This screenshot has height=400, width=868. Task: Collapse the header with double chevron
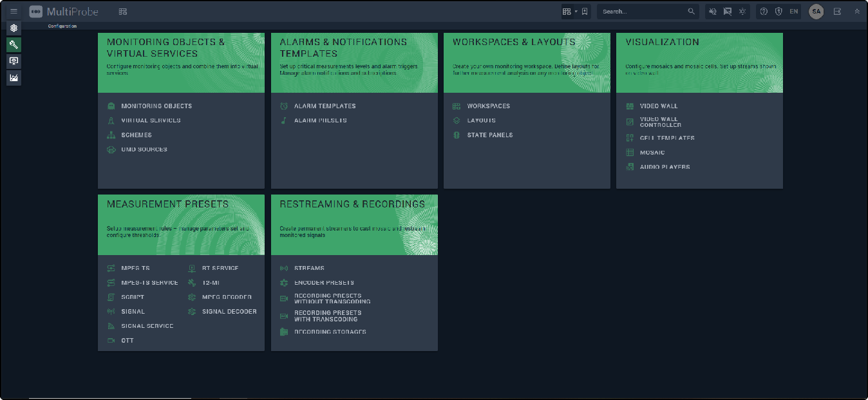click(x=856, y=12)
